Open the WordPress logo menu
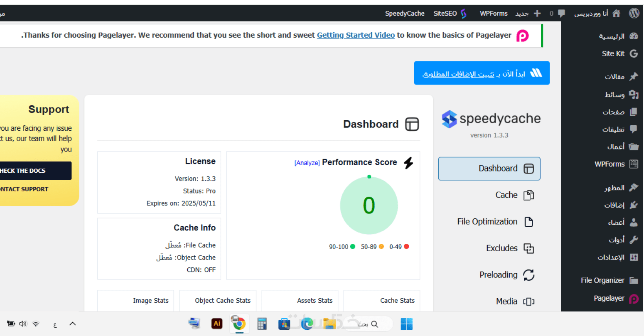This screenshot has height=336, width=644. [x=634, y=13]
